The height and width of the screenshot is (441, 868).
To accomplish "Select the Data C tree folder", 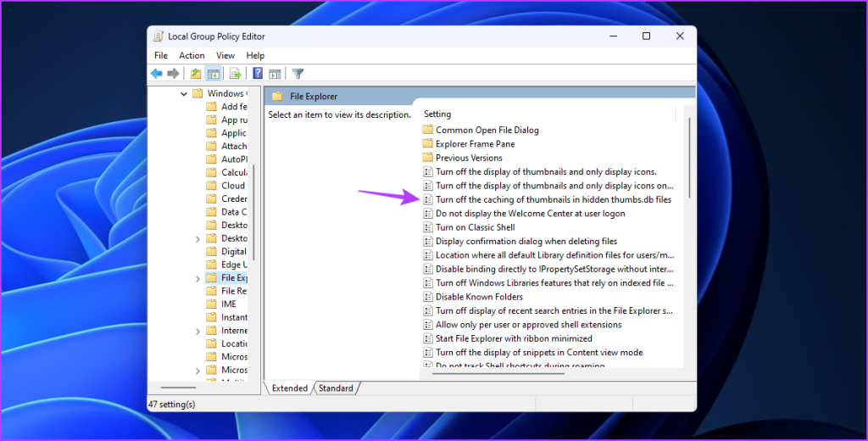I will click(x=226, y=212).
